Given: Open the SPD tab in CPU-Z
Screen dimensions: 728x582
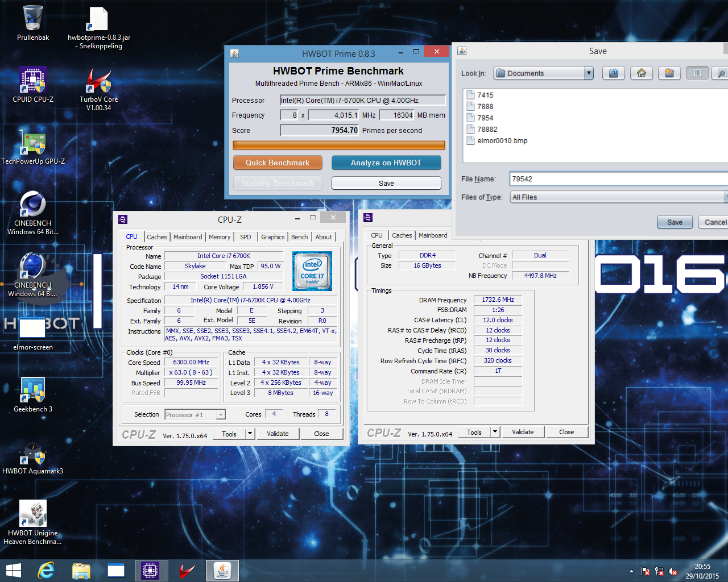Looking at the screenshot, I should (x=246, y=237).
